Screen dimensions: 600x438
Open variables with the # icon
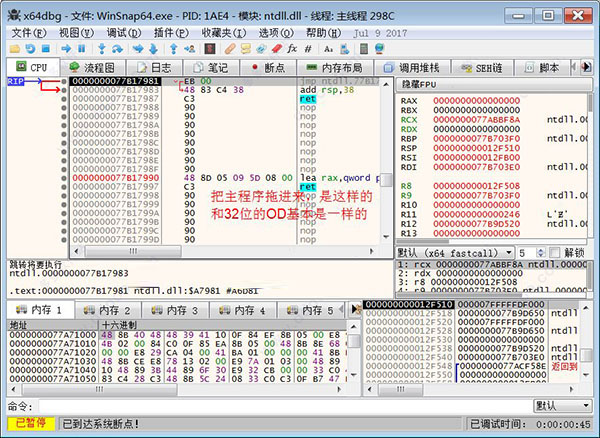coord(308,49)
